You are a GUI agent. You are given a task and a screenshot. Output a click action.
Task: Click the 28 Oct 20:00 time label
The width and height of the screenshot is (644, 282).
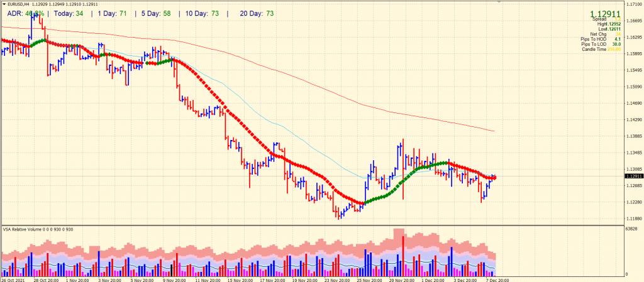pos(47,279)
